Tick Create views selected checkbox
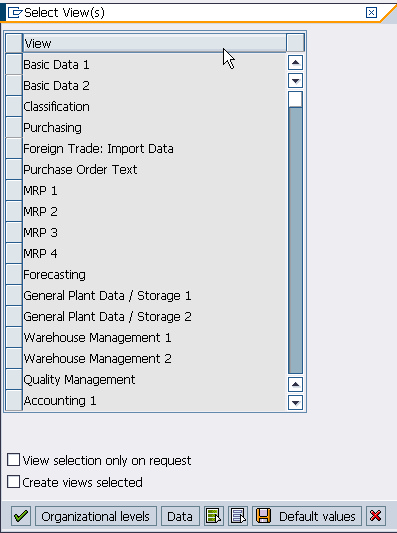This screenshot has height=533, width=397. [x=14, y=482]
